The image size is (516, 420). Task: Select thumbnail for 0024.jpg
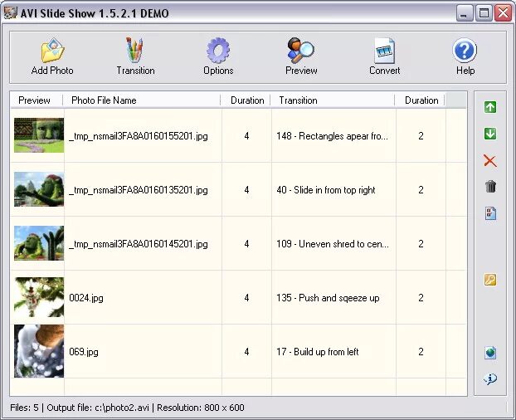coord(39,297)
